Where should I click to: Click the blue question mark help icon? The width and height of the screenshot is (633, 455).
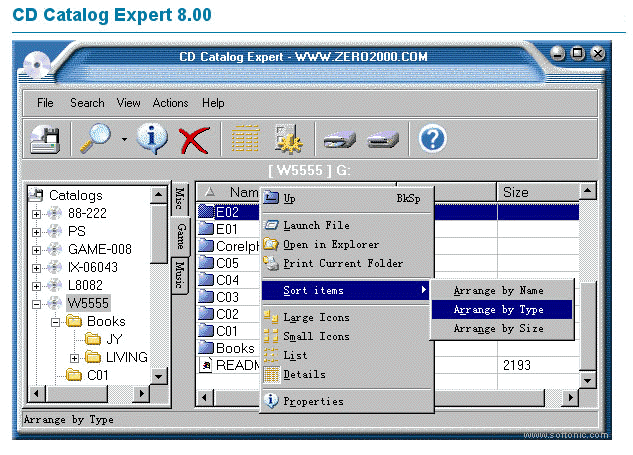point(432,139)
